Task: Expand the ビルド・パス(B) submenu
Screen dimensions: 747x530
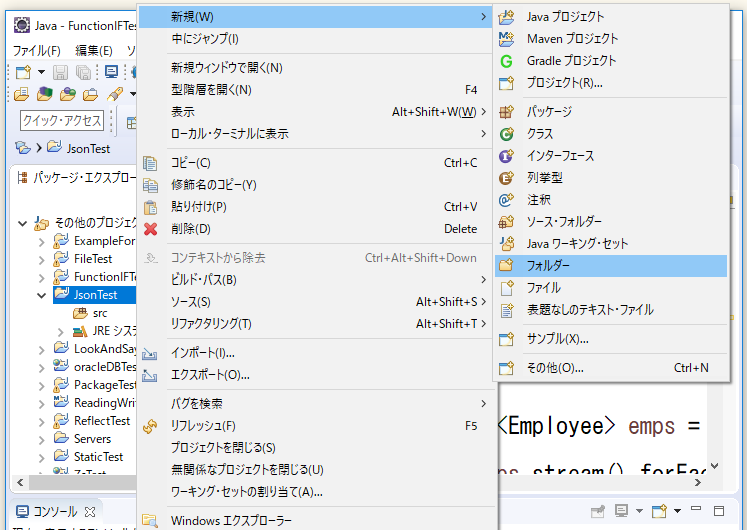Action: (x=315, y=280)
